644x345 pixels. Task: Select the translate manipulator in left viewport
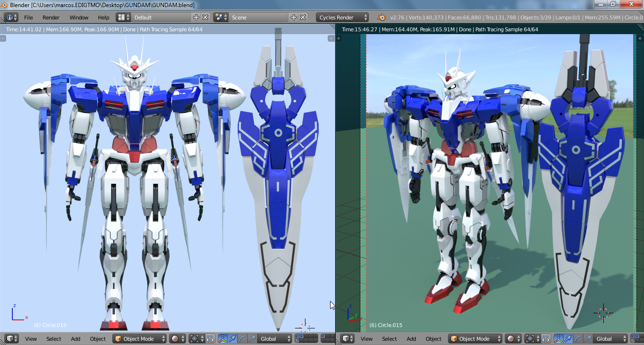pos(232,339)
